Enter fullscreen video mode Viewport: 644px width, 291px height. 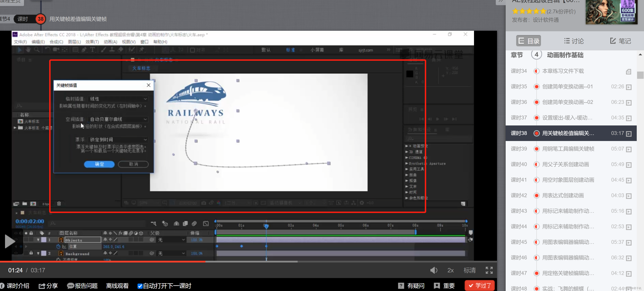489,270
